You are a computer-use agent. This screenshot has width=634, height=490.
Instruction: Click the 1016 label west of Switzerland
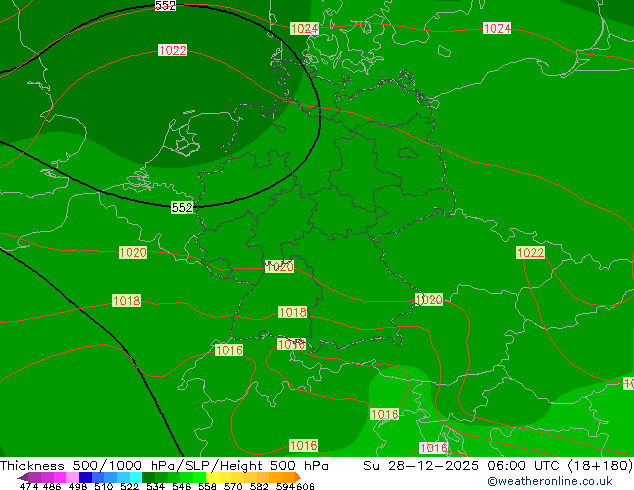click(x=229, y=350)
